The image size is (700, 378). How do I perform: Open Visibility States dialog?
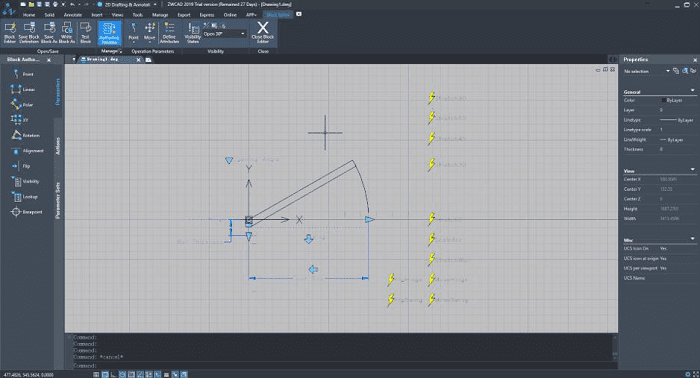[x=193, y=33]
